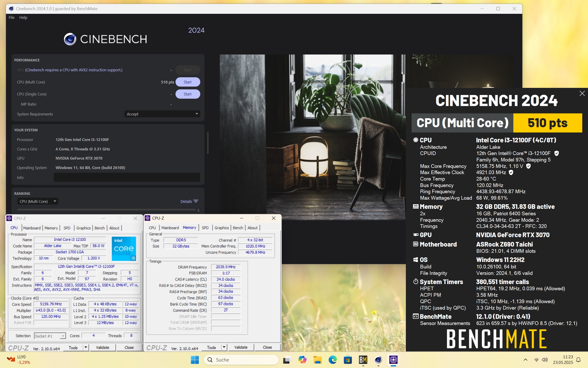Click Close button in left CPU-Z window
Screen dimensions: 588x368
pyautogui.click(x=129, y=348)
